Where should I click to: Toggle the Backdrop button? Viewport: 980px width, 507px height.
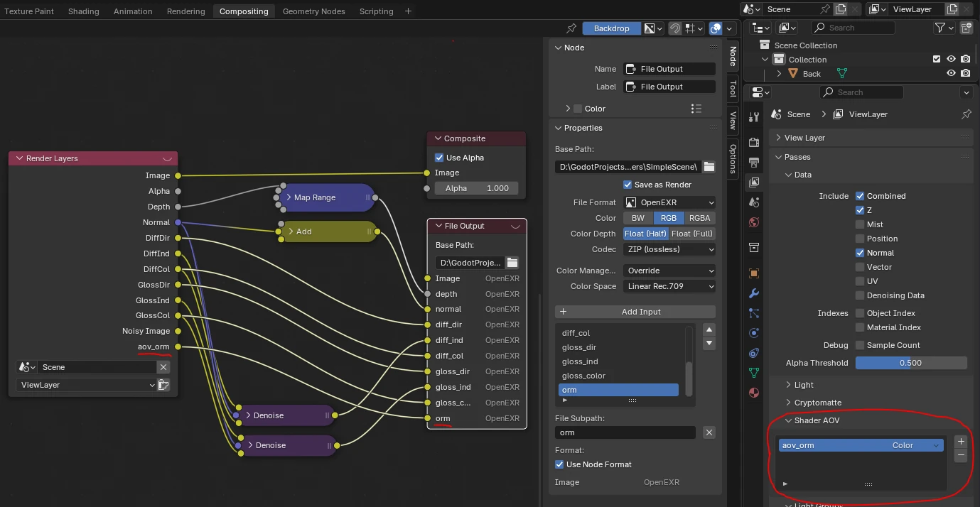[x=611, y=28]
